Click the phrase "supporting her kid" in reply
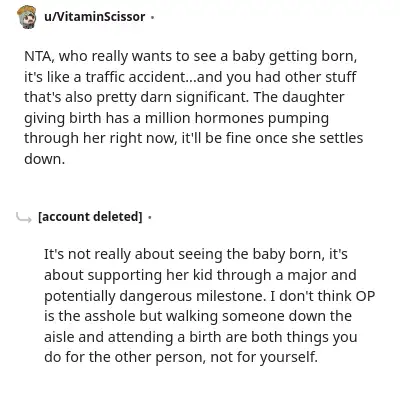This screenshot has width=400, height=393. [x=150, y=275]
